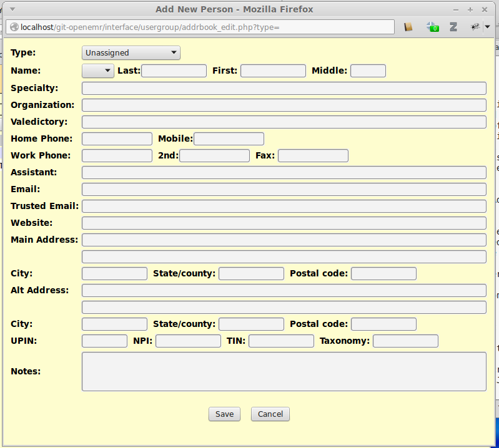This screenshot has width=499, height=448.
Task: Click the bug-shaped Firebug toolbar icon
Action: 475,27
